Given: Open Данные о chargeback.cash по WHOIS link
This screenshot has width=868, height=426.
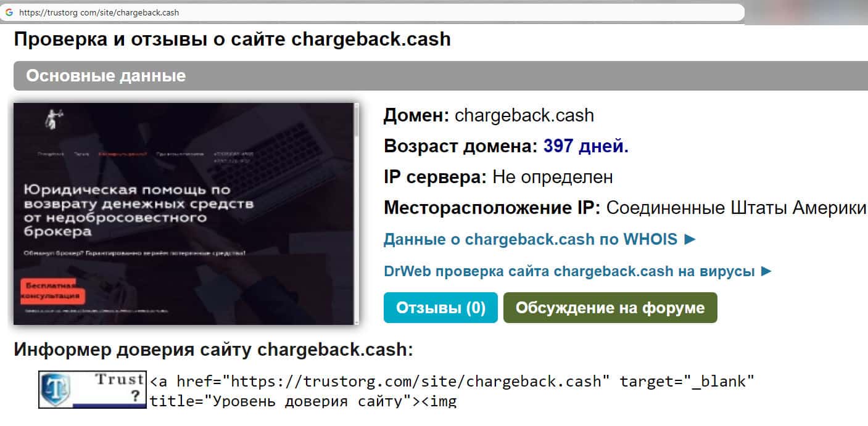Looking at the screenshot, I should pyautogui.click(x=531, y=239).
